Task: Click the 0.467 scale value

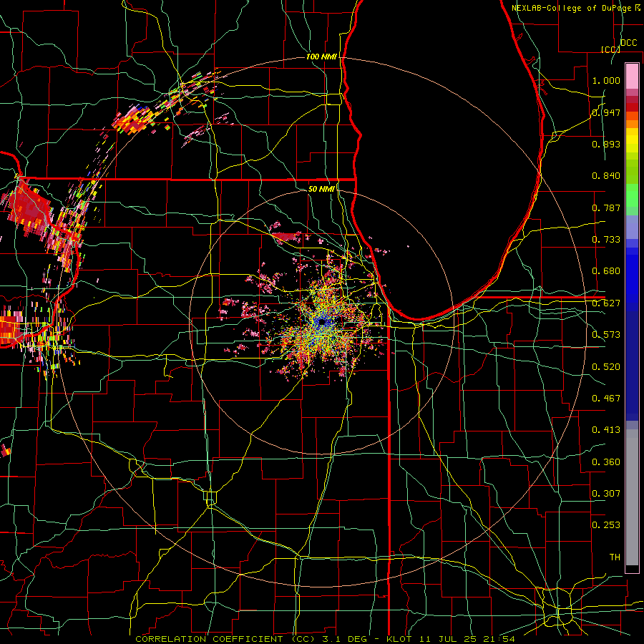Action: click(606, 399)
